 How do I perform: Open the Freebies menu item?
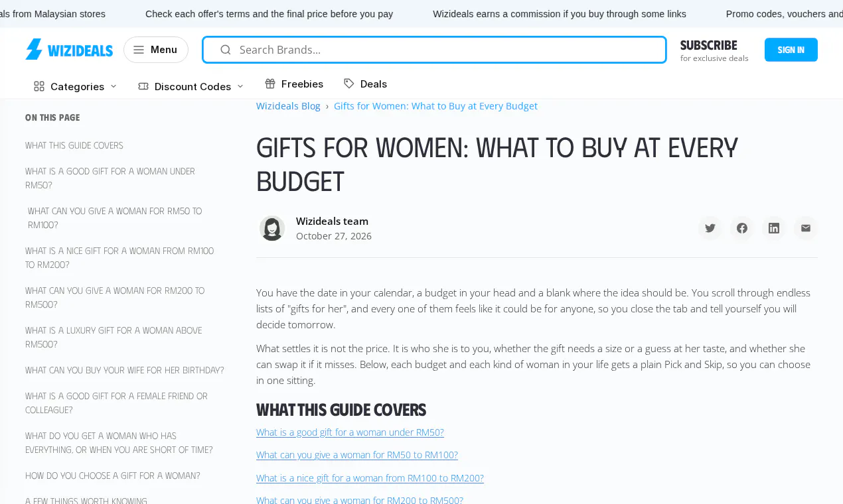[294, 84]
